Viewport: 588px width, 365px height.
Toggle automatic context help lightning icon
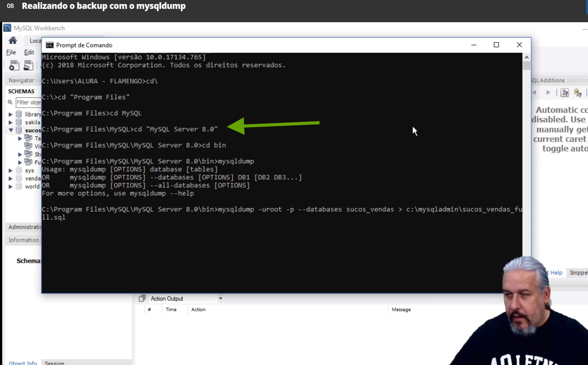pos(578,92)
